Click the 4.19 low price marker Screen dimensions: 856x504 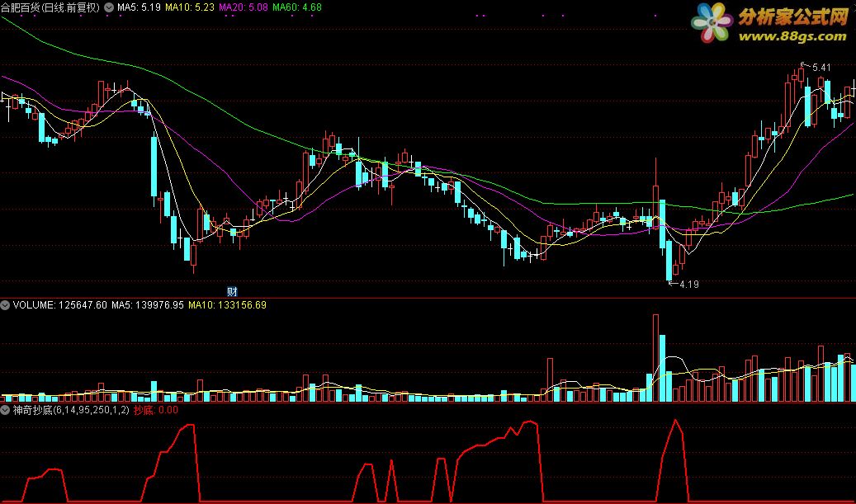pos(689,285)
